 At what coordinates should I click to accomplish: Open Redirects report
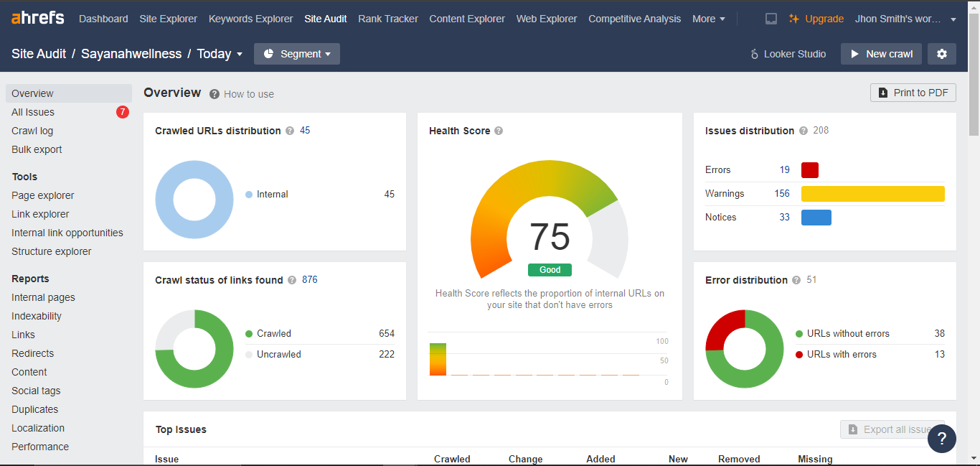(x=33, y=353)
